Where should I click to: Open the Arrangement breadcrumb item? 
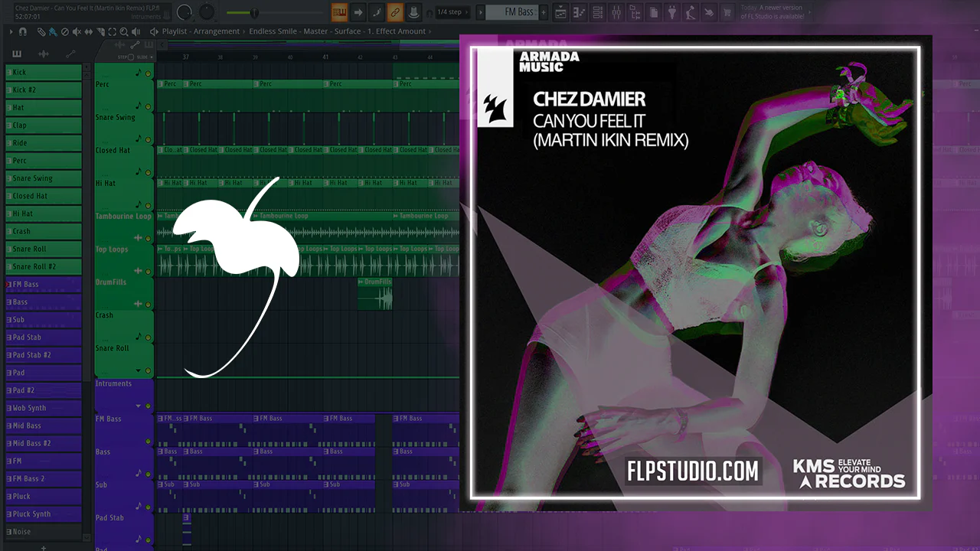218,31
